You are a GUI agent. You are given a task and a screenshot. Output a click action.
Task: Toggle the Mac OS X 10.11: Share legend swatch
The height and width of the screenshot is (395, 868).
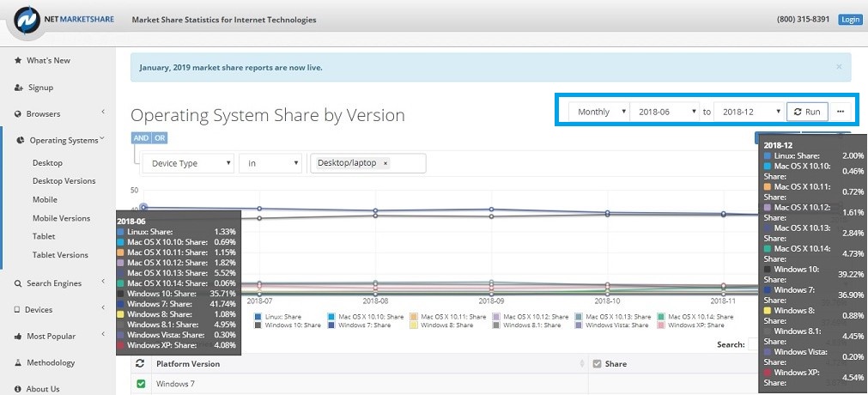coord(414,317)
